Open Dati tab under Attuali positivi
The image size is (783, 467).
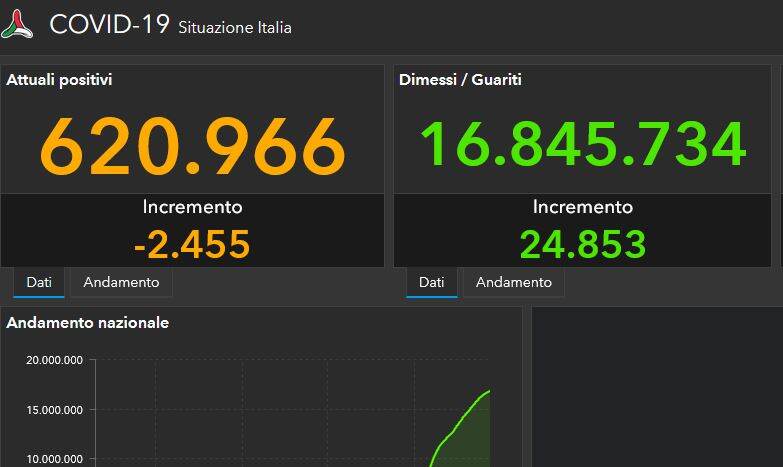(39, 283)
